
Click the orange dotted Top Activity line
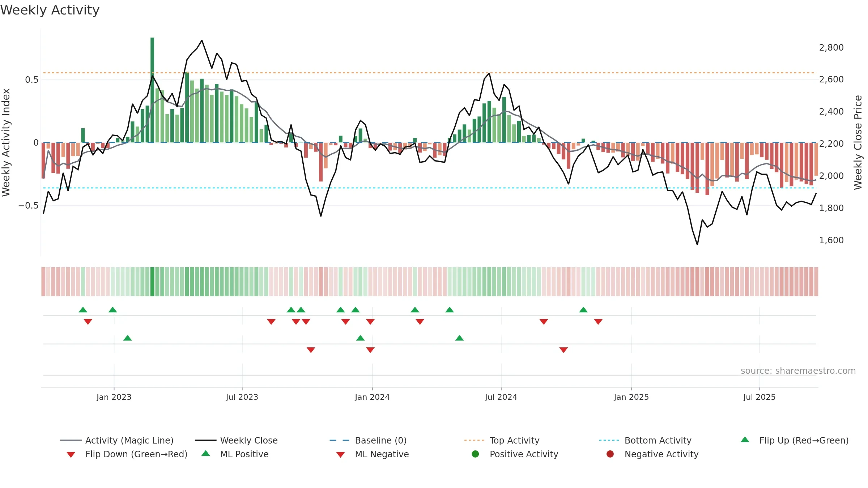pyautogui.click(x=430, y=73)
